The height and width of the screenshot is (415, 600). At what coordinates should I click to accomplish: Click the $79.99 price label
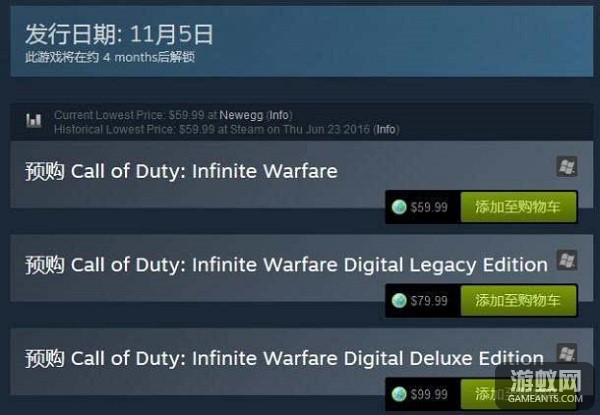click(x=429, y=301)
